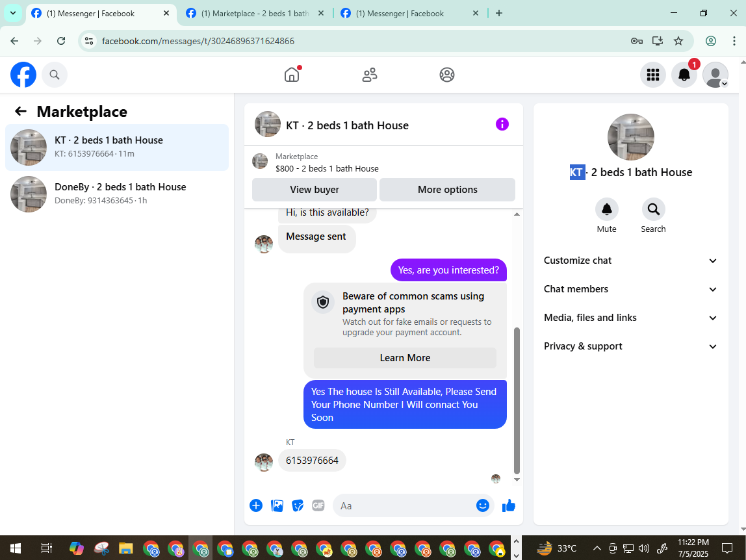
Task: Click KT's avatar beside phone number message
Action: pos(264,462)
